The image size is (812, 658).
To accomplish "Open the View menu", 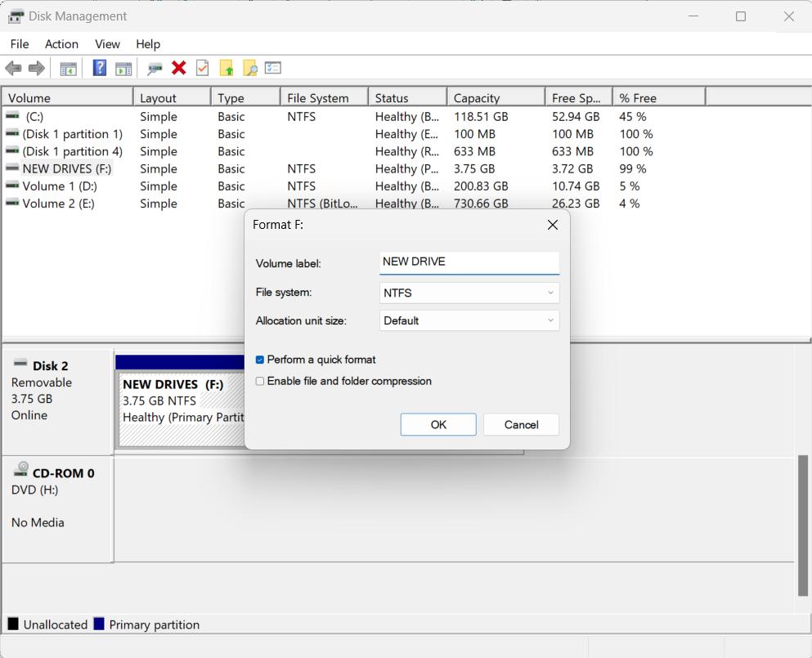I will pos(107,44).
